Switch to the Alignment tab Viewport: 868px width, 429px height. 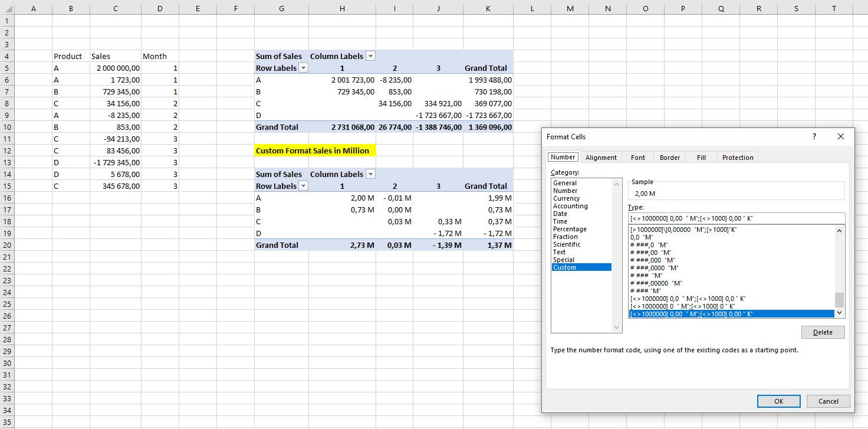click(x=601, y=158)
